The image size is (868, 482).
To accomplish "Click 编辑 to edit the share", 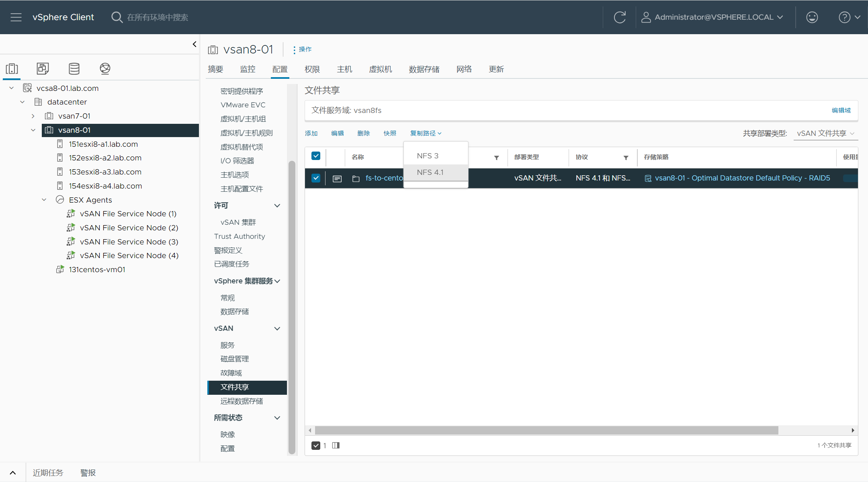I will pos(338,133).
